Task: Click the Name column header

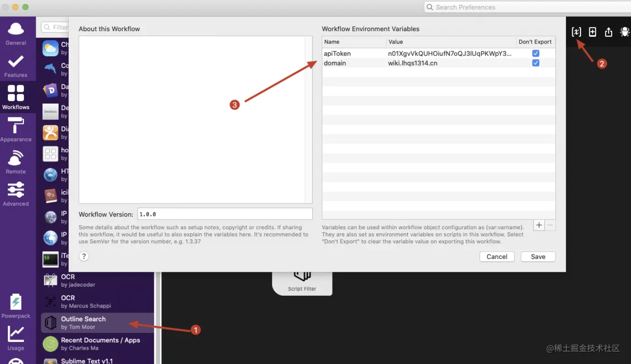Action: click(x=354, y=42)
